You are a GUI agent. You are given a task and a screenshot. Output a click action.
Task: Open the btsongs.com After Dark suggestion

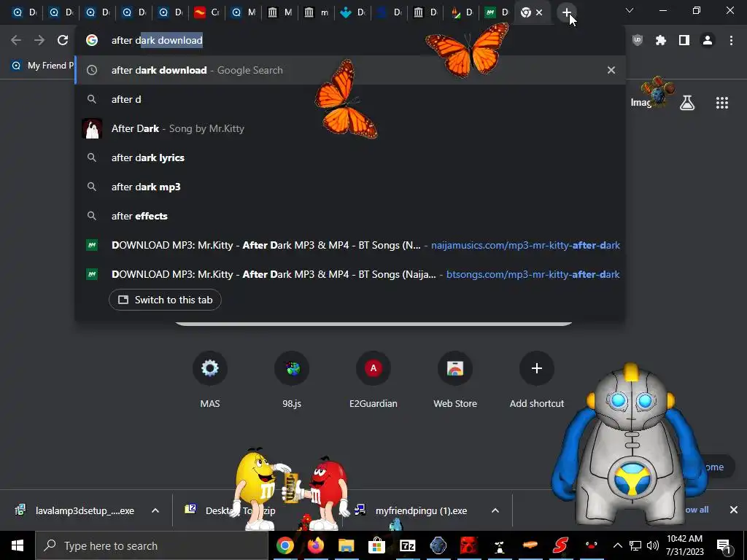click(x=350, y=274)
